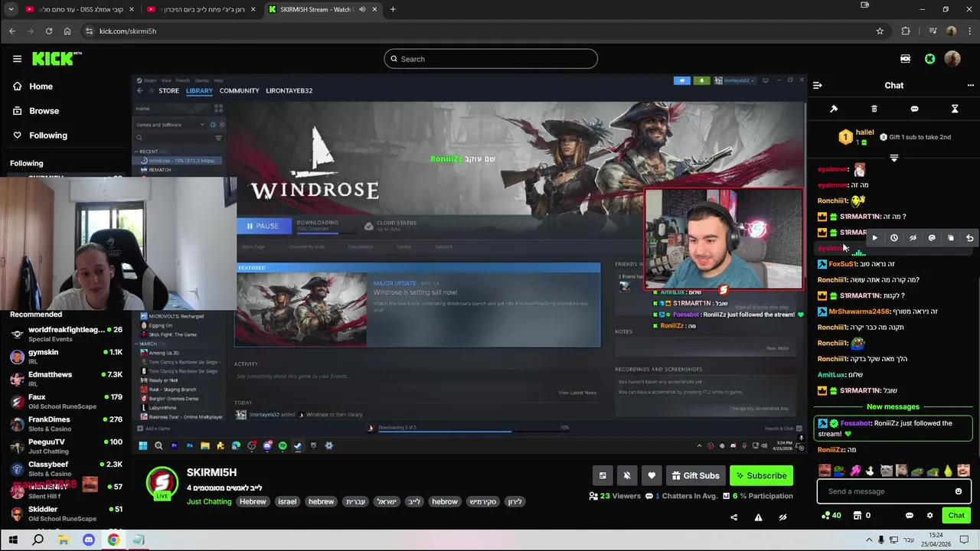
Task: Mute the SKIRMI5H Stream tab audio icon
Action: (x=362, y=9)
